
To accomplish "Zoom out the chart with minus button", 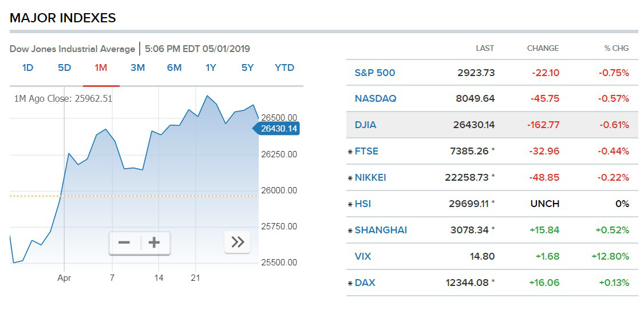I will [x=124, y=243].
